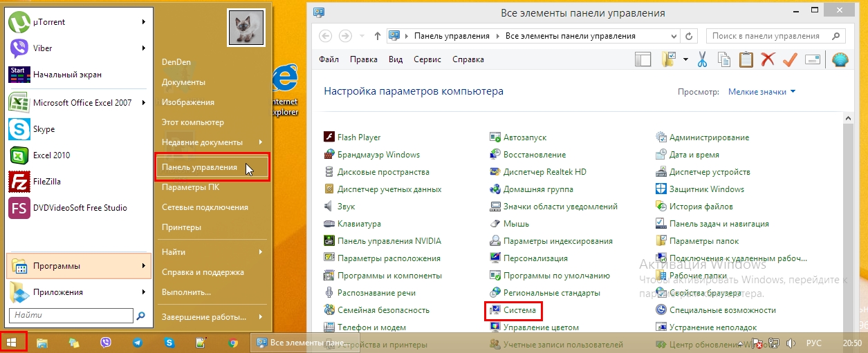
Task: Click the Найти search field in Start menu
Action: click(x=71, y=316)
